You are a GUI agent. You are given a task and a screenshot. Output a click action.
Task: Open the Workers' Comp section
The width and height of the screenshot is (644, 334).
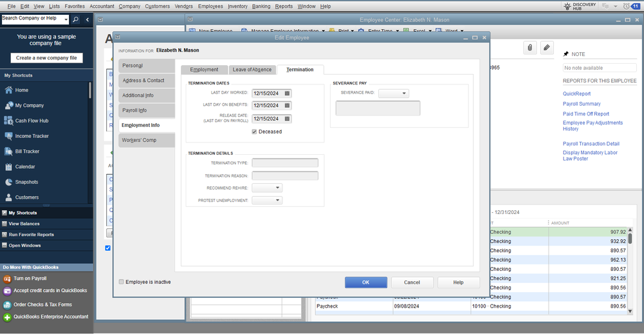[146, 140]
